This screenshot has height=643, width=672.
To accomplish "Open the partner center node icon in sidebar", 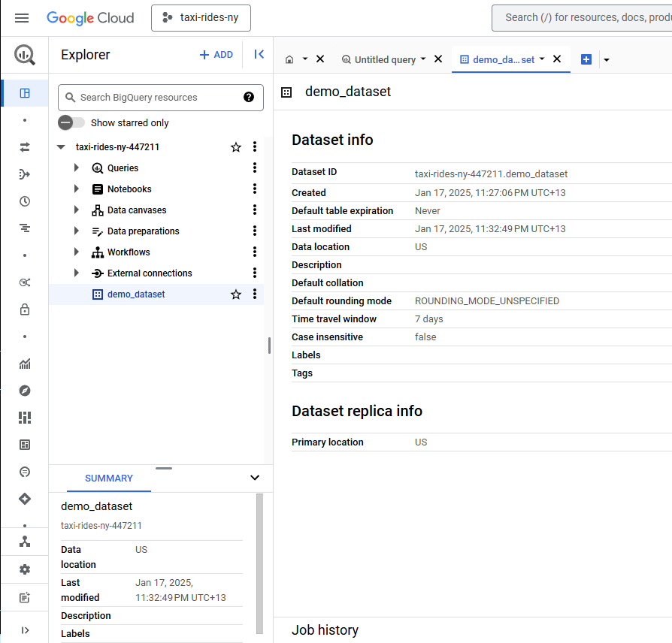I will point(25,542).
